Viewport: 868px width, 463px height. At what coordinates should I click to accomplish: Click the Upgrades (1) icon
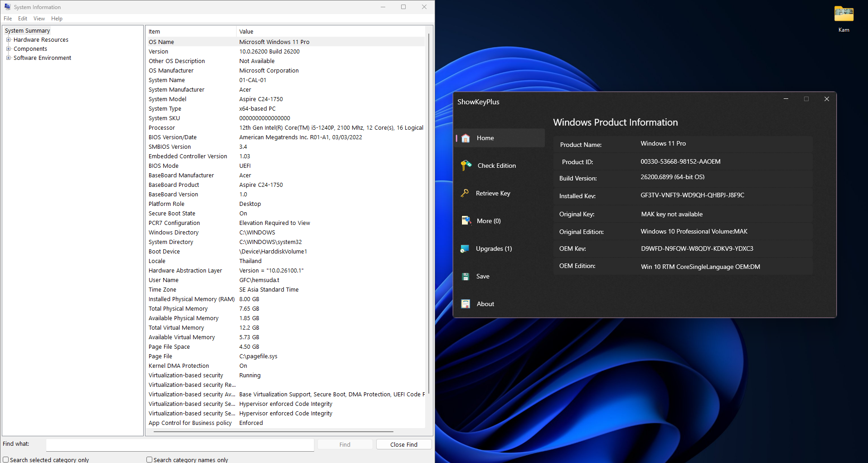(465, 249)
